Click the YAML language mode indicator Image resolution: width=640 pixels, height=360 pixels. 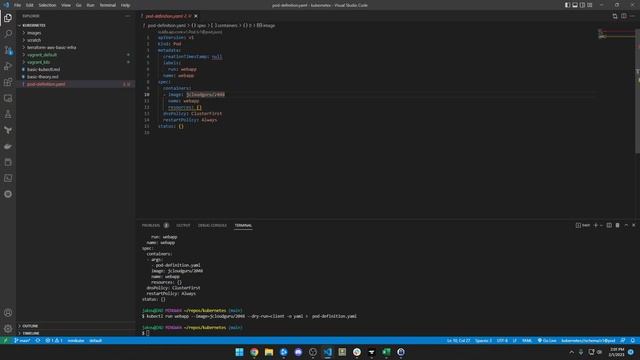(x=527, y=340)
